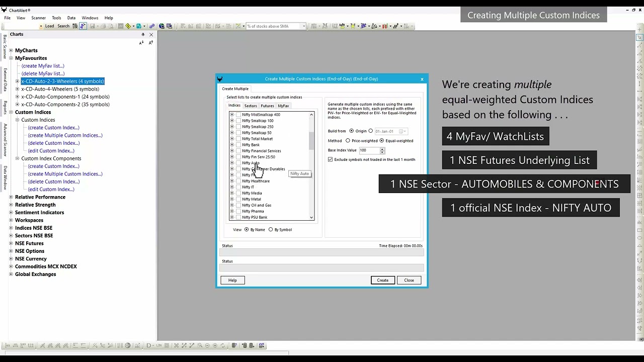The height and width of the screenshot is (362, 644).
Task: Expand NSE Futures in Charts tree
Action: pos(11,243)
